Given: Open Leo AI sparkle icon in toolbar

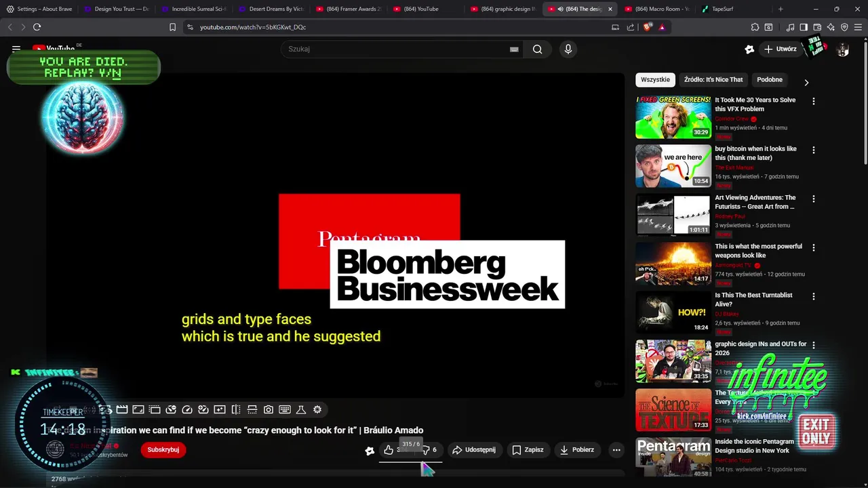Looking at the screenshot, I should click(x=831, y=27).
